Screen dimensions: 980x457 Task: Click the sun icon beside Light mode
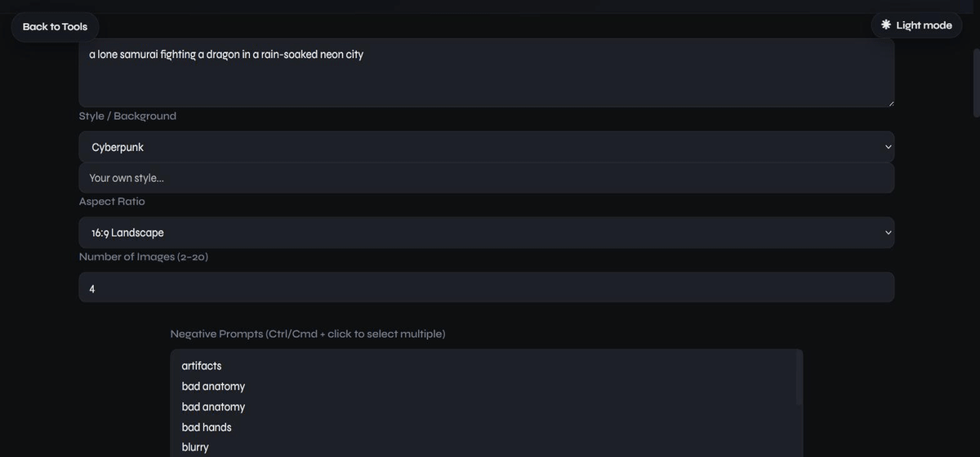[886, 24]
